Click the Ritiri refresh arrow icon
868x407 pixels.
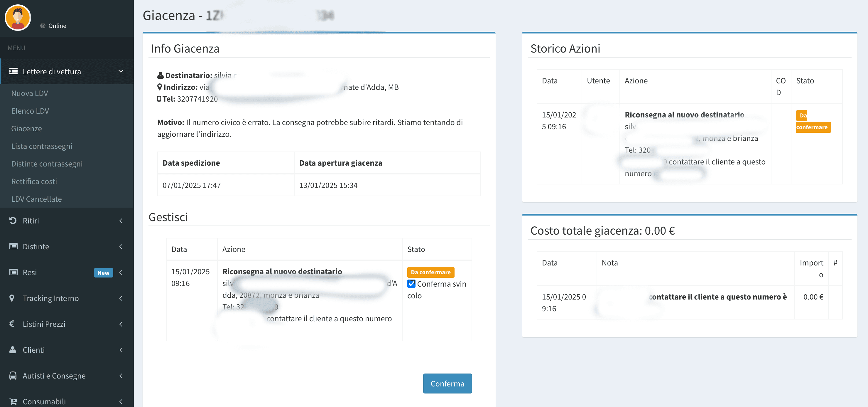(x=13, y=221)
